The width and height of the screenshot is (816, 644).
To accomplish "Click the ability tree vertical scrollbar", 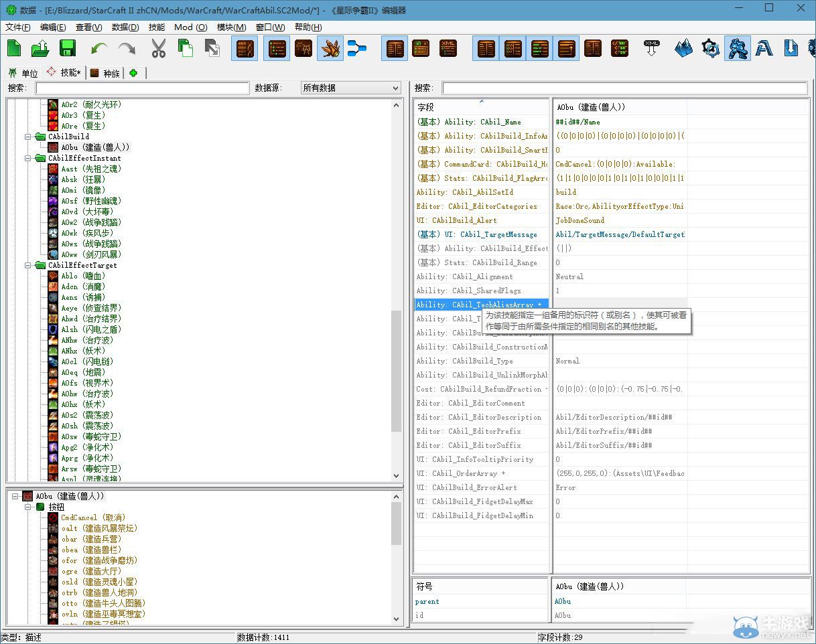I will (x=396, y=289).
